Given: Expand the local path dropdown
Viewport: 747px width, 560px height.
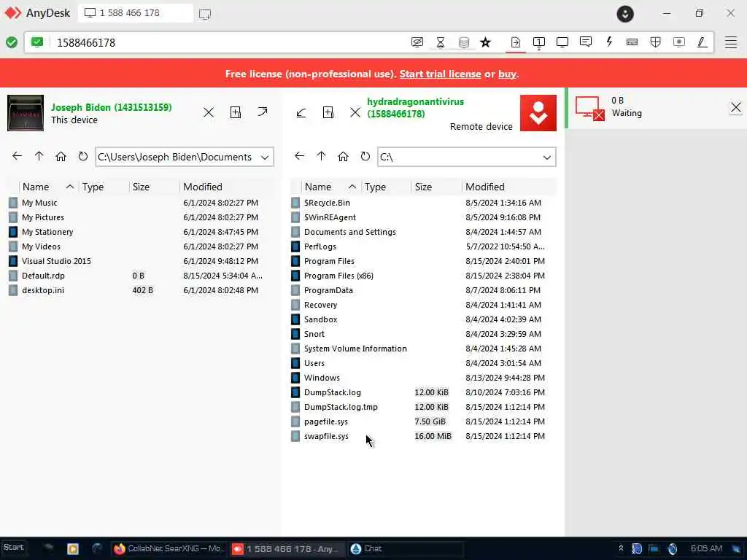Looking at the screenshot, I should coord(265,157).
